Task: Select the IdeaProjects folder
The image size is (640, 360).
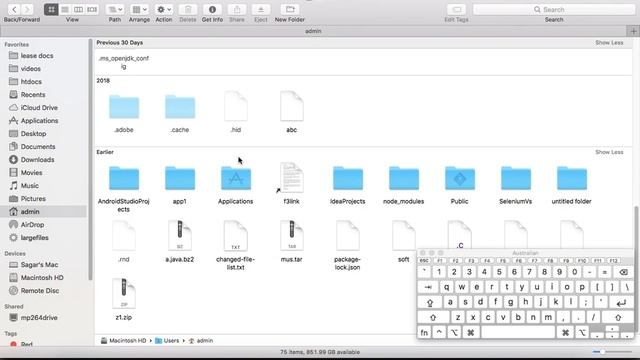Action: tap(348, 178)
